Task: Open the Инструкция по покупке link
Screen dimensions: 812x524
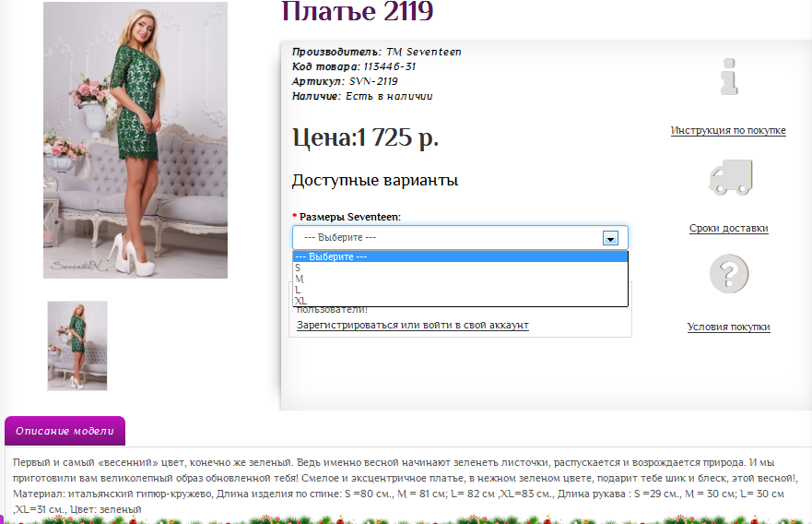Action: pos(728,131)
